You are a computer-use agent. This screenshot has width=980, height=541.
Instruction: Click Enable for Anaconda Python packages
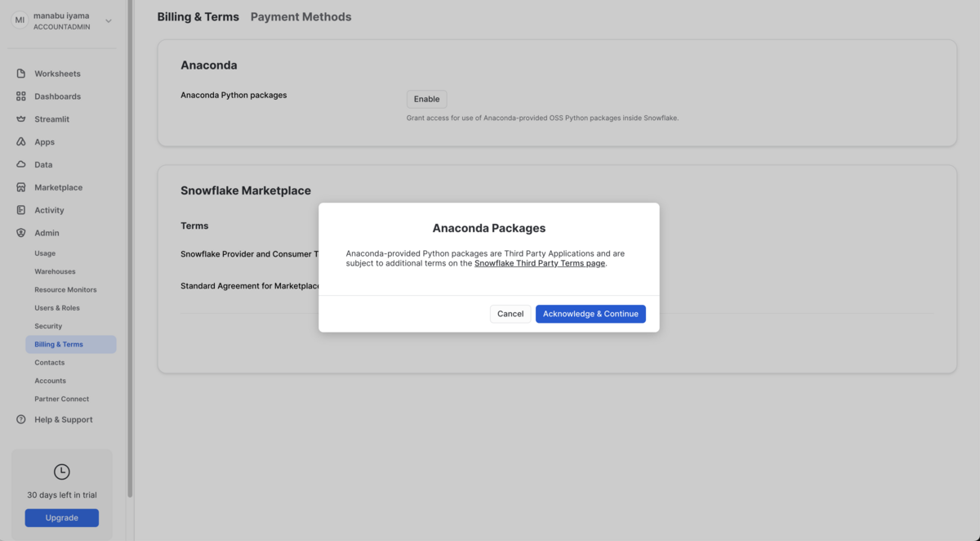click(x=427, y=99)
